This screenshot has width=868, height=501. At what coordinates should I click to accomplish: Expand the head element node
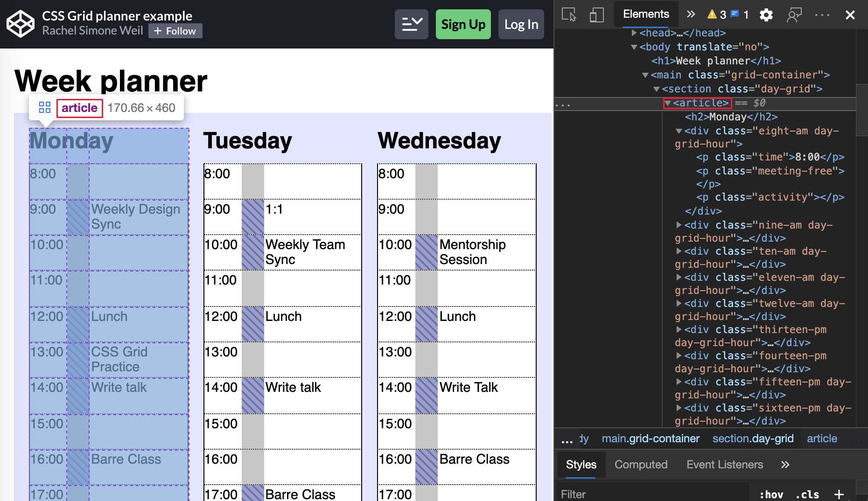pyautogui.click(x=634, y=33)
